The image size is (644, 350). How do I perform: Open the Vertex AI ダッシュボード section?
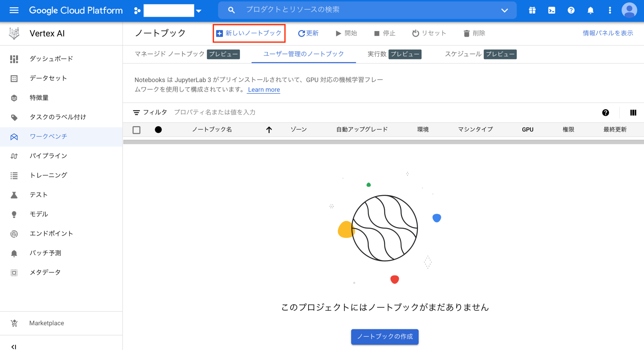[x=51, y=58]
